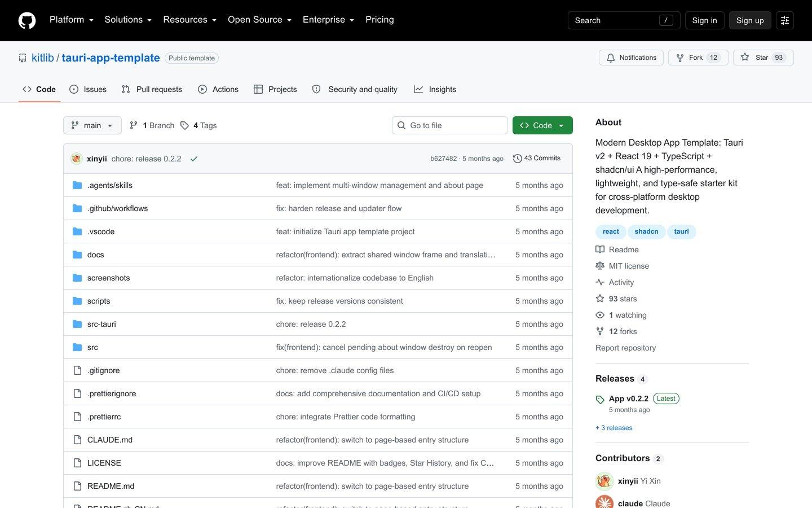Open the main branch dropdown
Image resolution: width=812 pixels, height=508 pixels.
tap(92, 125)
